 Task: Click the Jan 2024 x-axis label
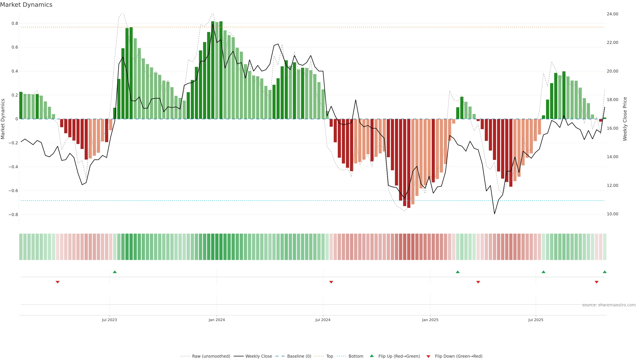pos(217,320)
